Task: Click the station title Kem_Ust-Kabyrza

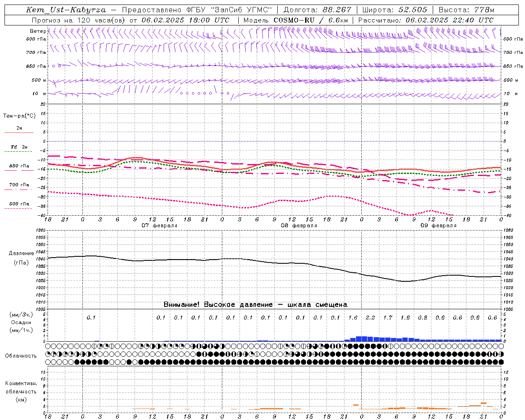Action: pos(66,10)
